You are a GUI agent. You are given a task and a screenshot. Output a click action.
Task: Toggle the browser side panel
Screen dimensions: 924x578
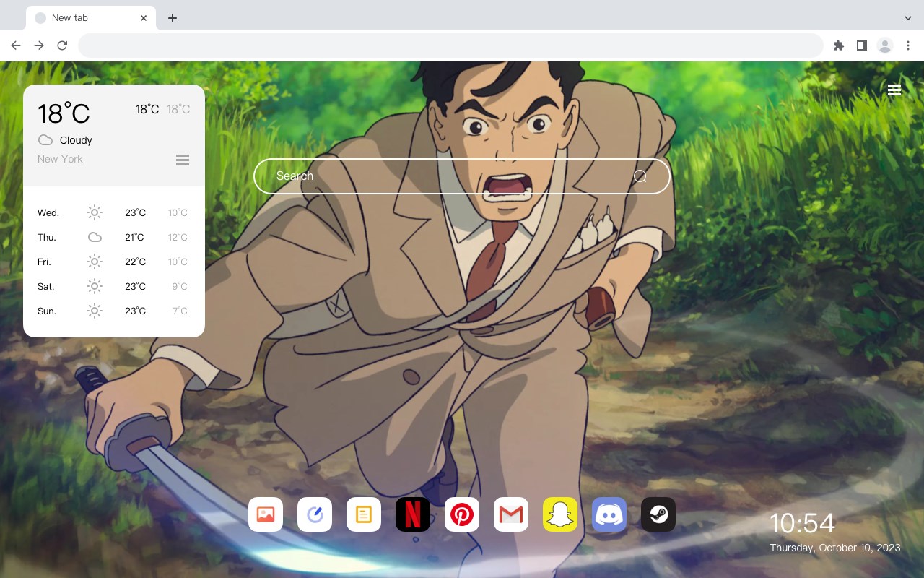[x=862, y=46]
